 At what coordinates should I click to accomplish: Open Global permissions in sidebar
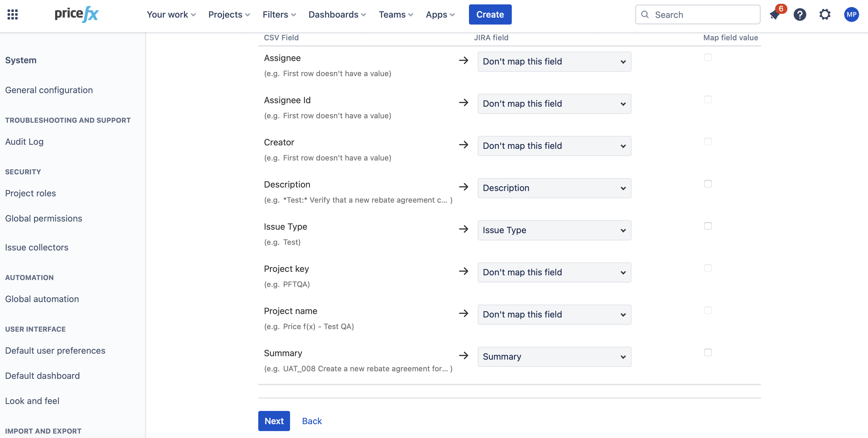43,218
